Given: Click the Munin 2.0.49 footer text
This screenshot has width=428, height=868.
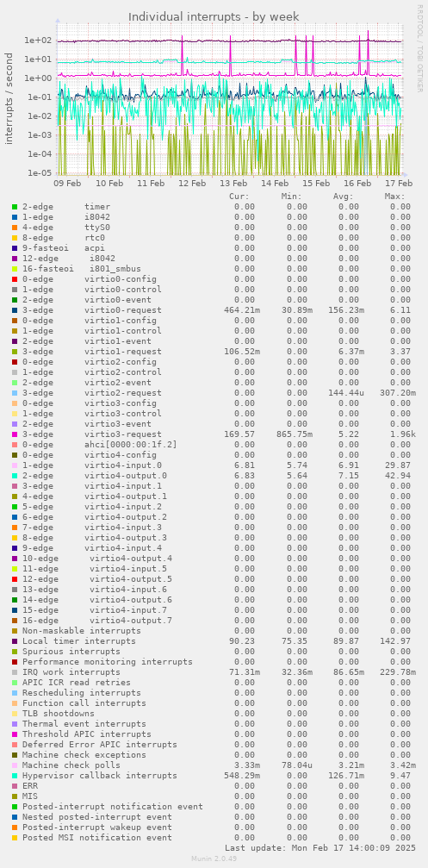Looking at the screenshot, I should tap(214, 858).
